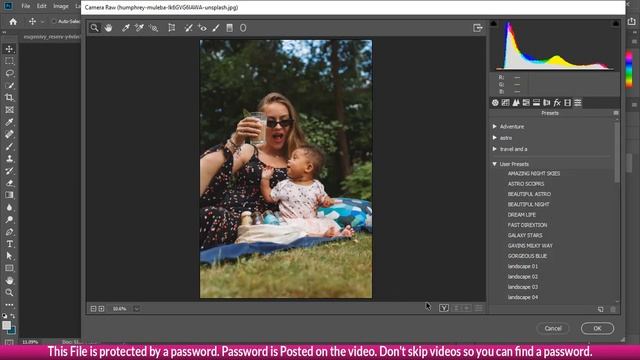Open the Calibration panel tab icon
The height and width of the screenshot is (360, 640).
[x=567, y=103]
